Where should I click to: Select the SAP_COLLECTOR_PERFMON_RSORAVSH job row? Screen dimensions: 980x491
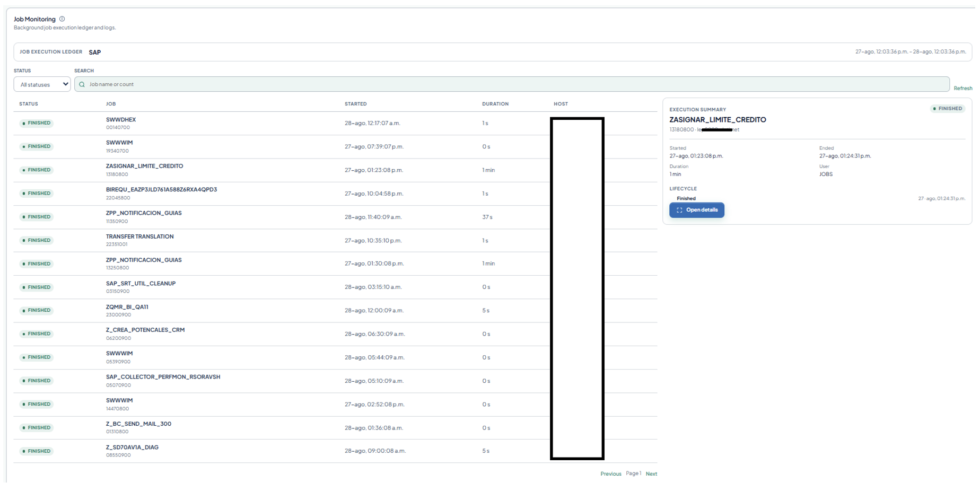click(335, 381)
